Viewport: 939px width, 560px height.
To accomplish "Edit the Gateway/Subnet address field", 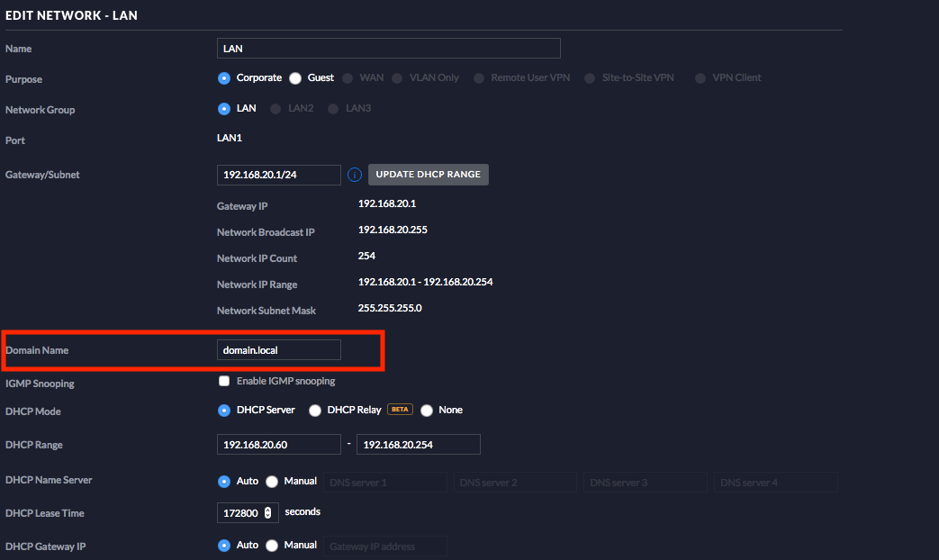I will click(278, 175).
